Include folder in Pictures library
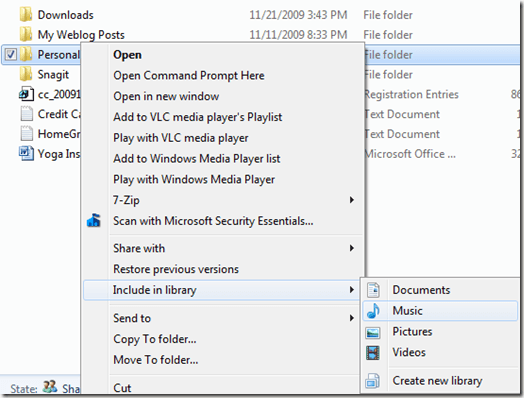 point(412,331)
